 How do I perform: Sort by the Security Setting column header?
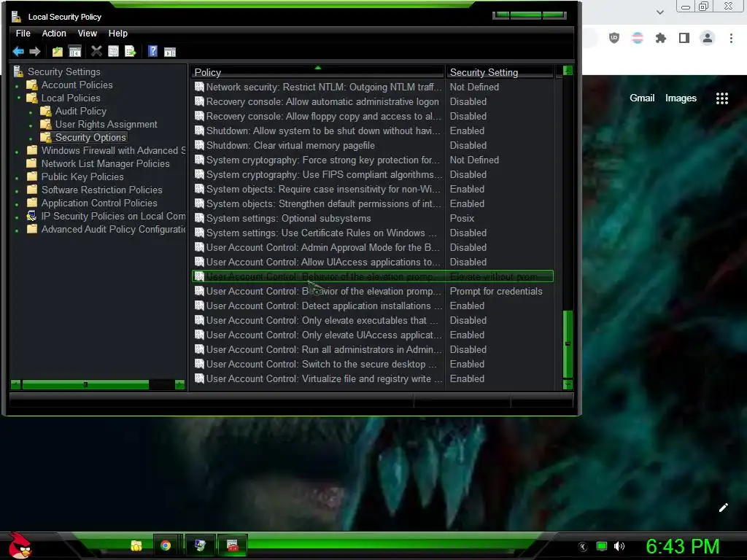(499, 72)
